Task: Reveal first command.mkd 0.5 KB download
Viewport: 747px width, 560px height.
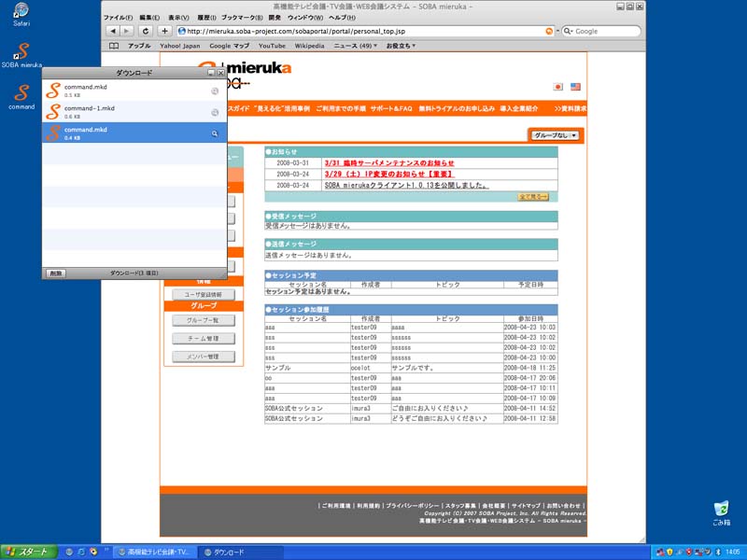Action: coord(215,91)
